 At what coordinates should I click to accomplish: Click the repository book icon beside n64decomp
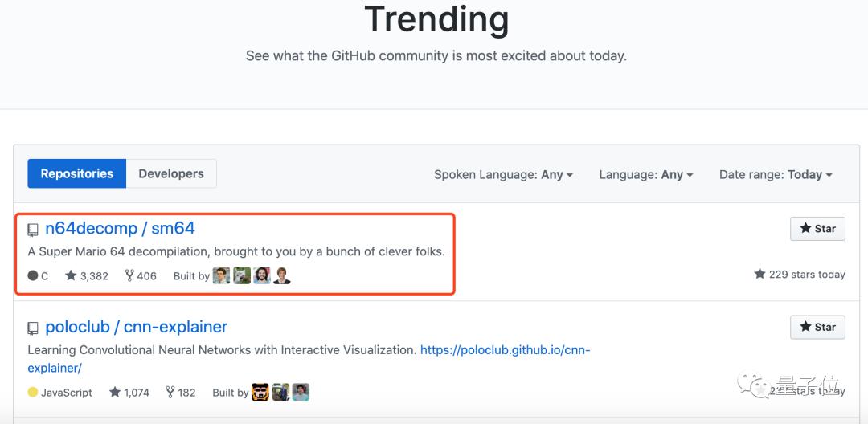click(33, 230)
